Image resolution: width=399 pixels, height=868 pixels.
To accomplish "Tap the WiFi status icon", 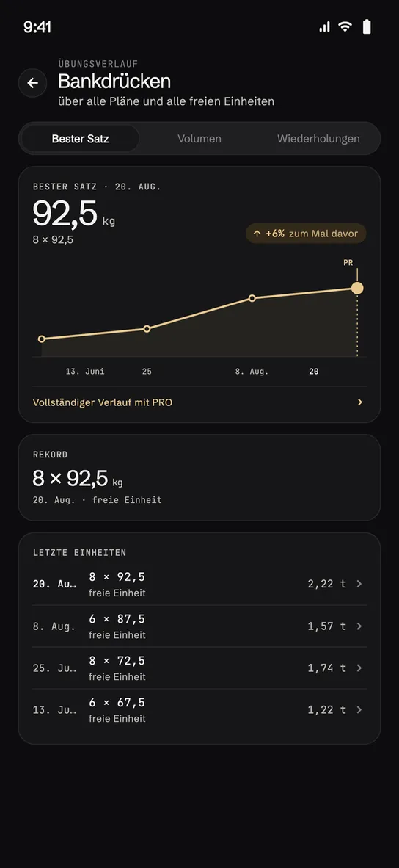I will (345, 26).
